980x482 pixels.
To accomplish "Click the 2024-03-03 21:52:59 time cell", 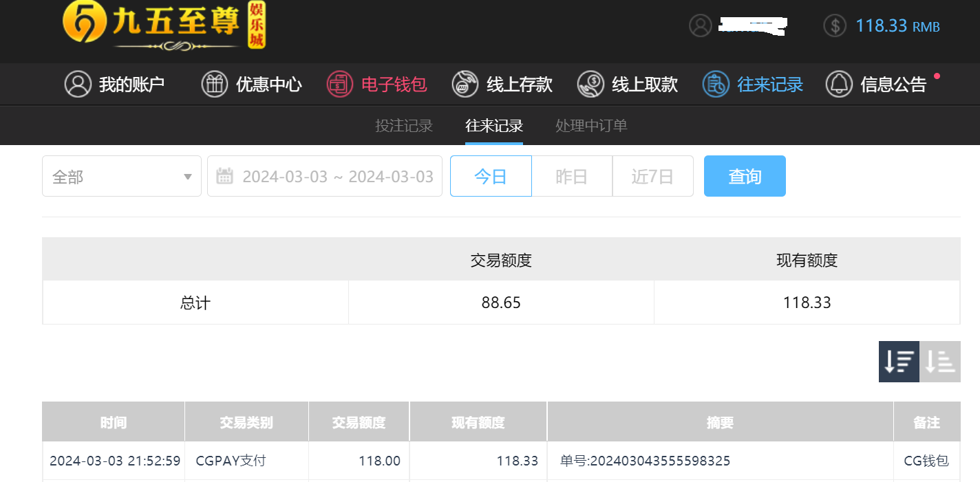I will coord(115,461).
